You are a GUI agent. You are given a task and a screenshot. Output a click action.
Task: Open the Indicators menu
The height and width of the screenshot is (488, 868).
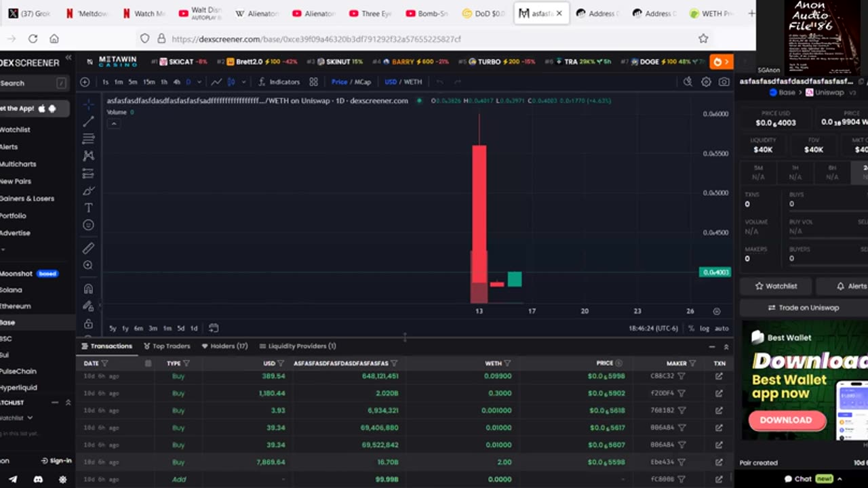coord(279,82)
